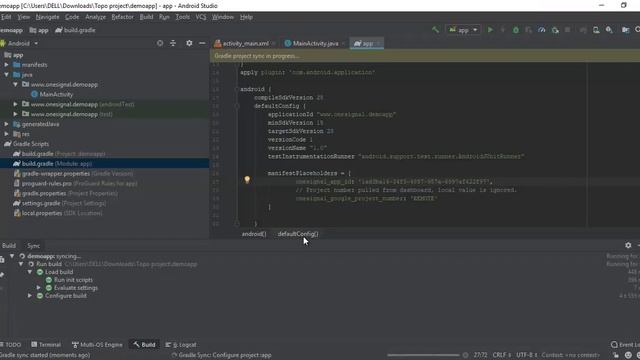Open Multi-OS Engine tool window
Screen dimensions: 640x360
tap(97, 345)
